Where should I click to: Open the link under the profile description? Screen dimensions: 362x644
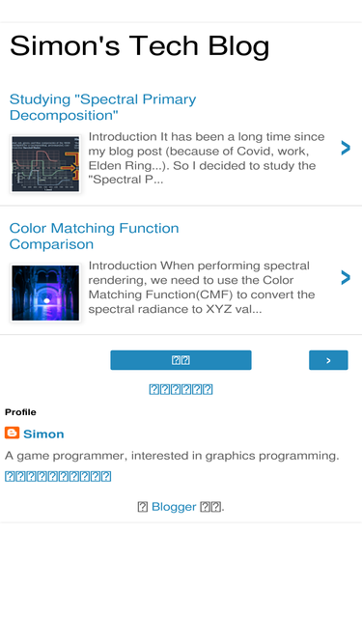pos(58,476)
